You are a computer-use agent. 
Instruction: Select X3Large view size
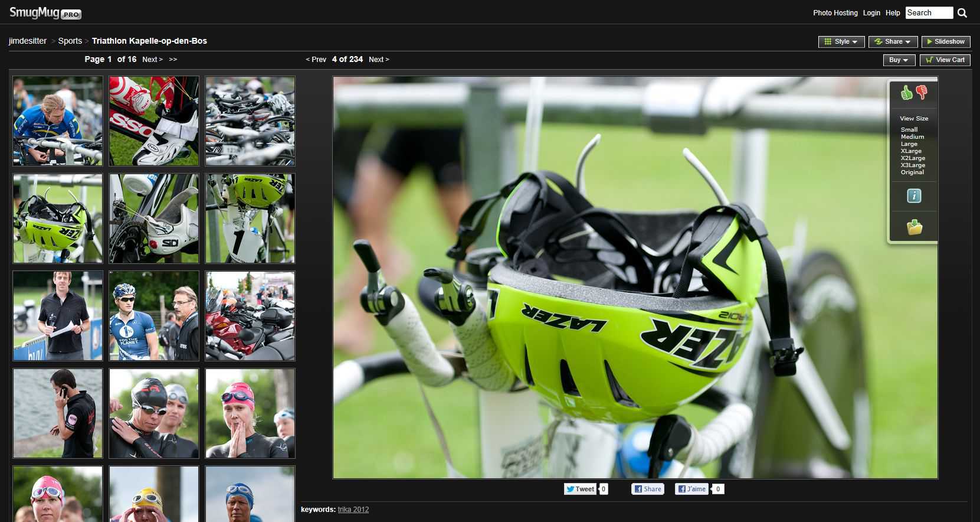tap(913, 165)
